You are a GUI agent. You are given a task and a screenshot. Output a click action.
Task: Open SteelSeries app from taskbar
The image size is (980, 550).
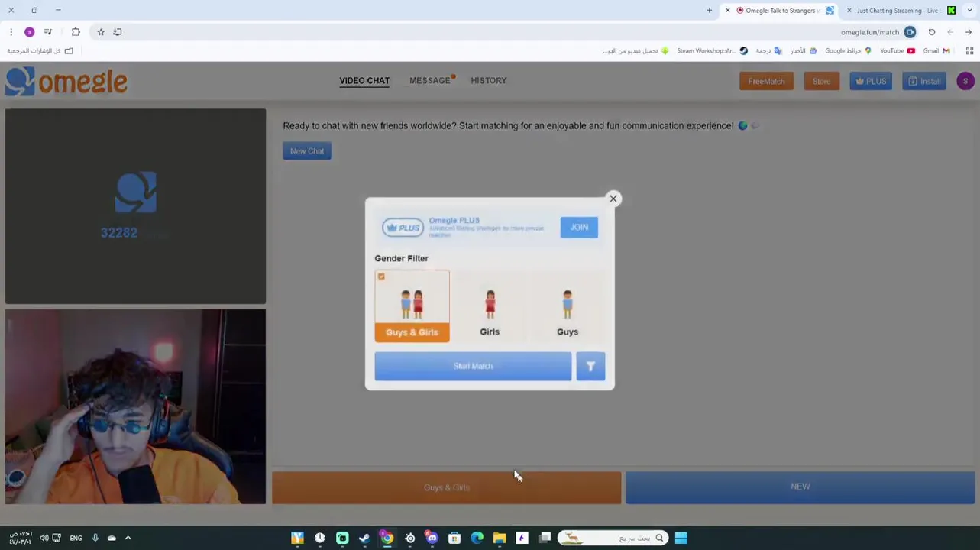(409, 538)
